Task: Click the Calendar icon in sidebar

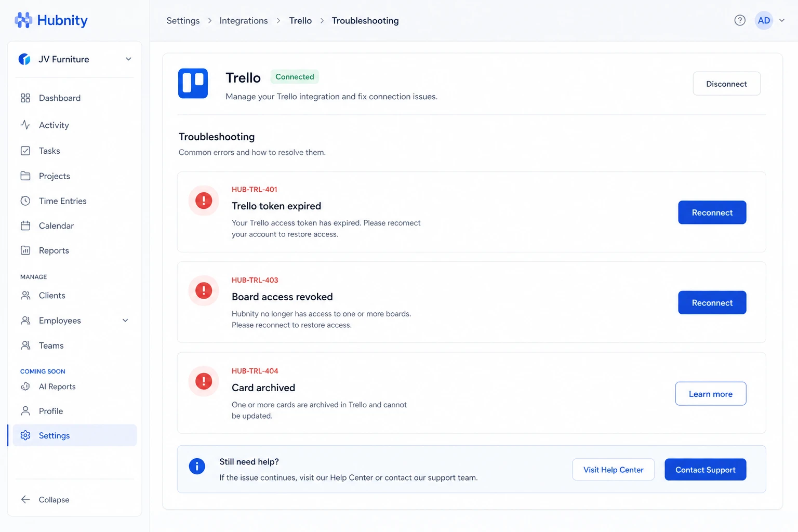Action: point(25,226)
